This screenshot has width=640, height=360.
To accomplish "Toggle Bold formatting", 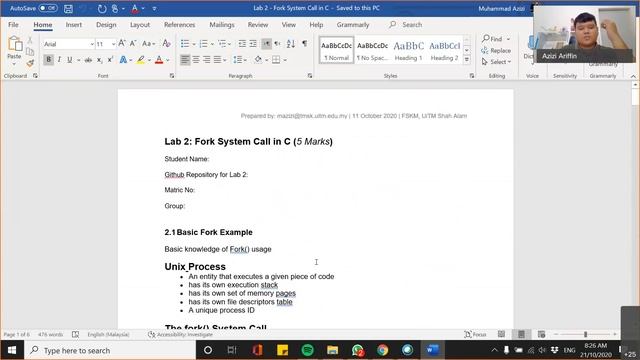I will tap(49, 60).
